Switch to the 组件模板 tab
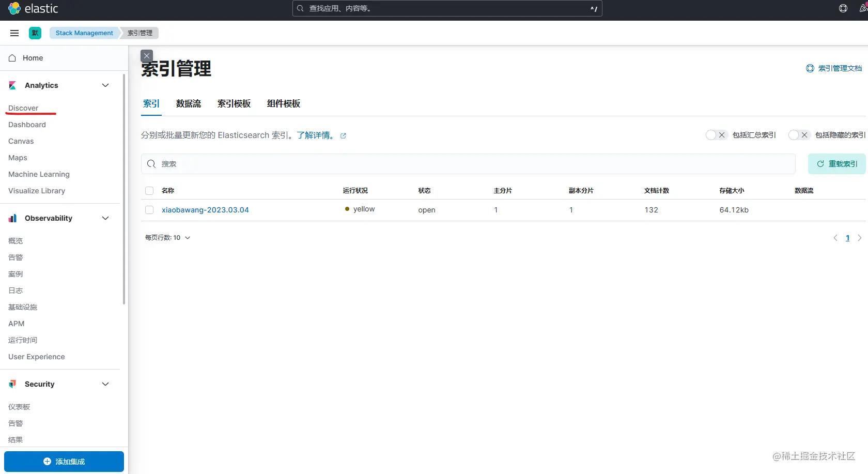Screen dimensions: 868x474 coord(283,103)
